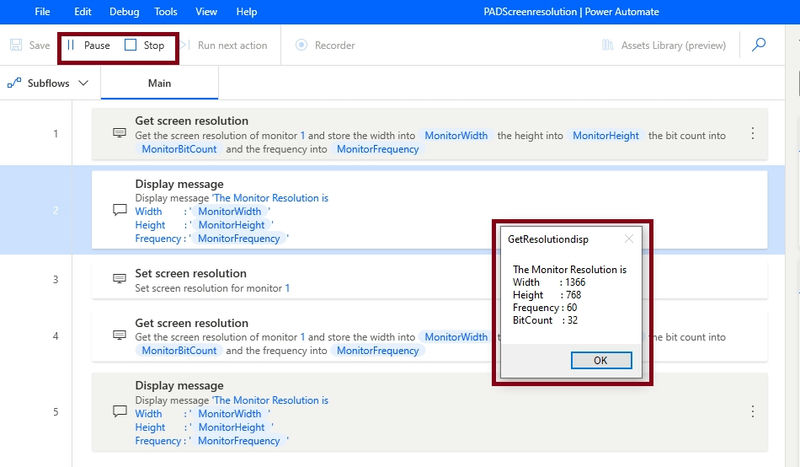Image resolution: width=800 pixels, height=467 pixels.
Task: Click the 'Width : 1366' dialog line
Action: 549,282
